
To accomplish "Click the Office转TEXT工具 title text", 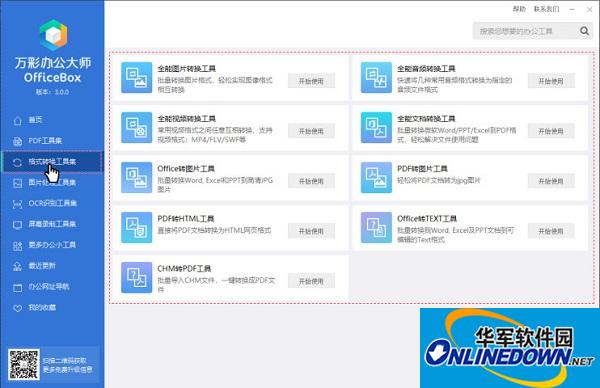I will [x=427, y=219].
